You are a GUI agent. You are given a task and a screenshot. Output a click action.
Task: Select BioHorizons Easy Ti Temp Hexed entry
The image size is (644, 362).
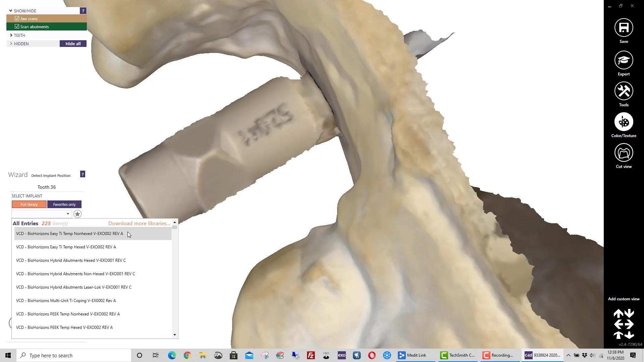tap(93, 247)
